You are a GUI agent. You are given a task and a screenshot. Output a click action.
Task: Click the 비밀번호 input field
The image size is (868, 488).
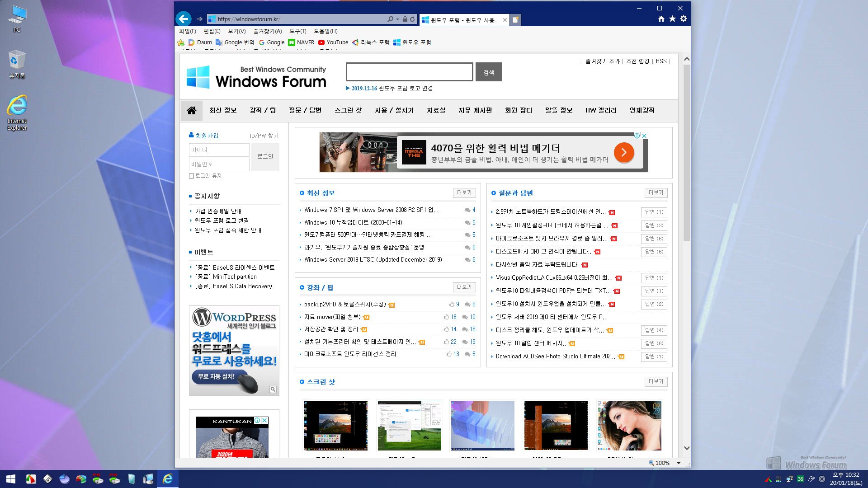click(219, 164)
